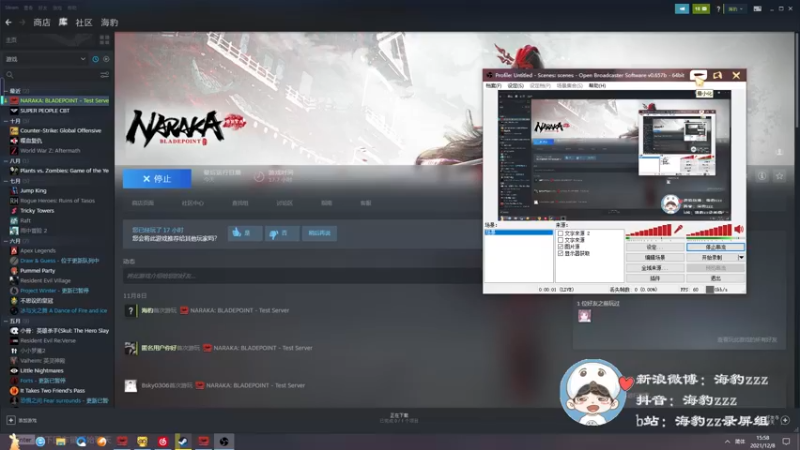Click OBS plugins button
The width and height of the screenshot is (800, 450).
(655, 278)
